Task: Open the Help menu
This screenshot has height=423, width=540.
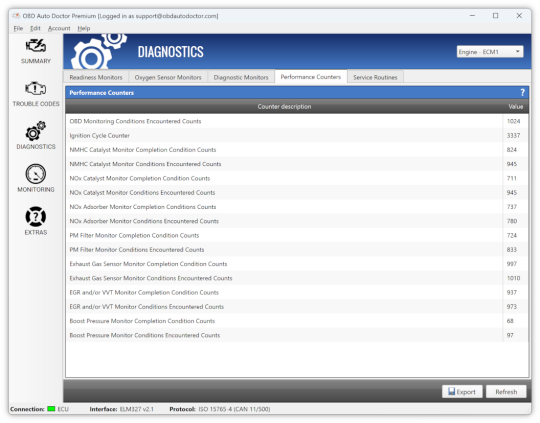Action: [x=84, y=28]
